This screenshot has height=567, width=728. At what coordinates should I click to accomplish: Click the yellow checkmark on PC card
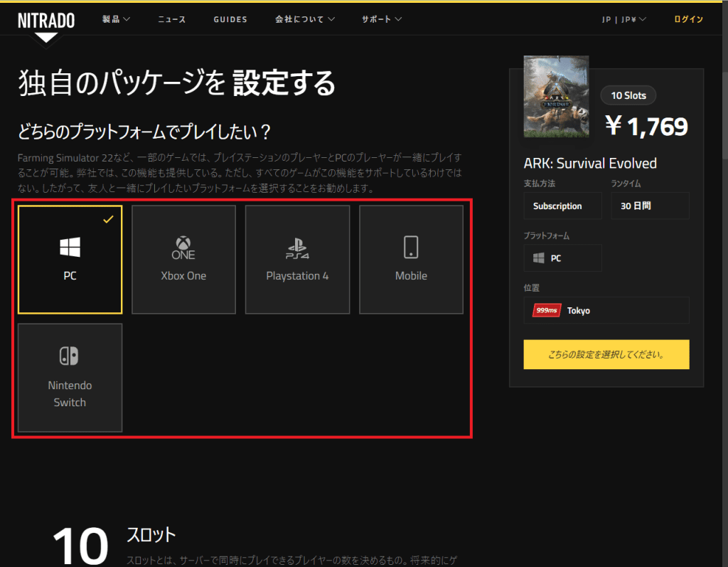(108, 219)
